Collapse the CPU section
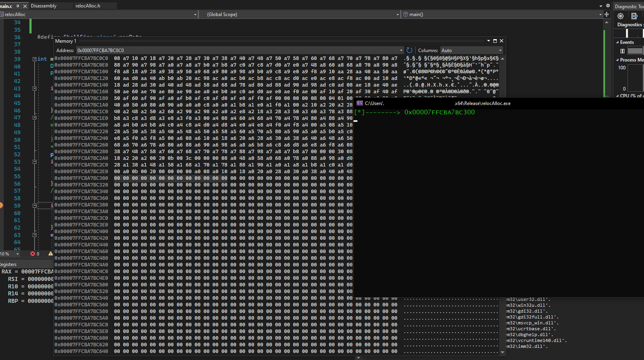This screenshot has height=360, width=644. [x=617, y=96]
